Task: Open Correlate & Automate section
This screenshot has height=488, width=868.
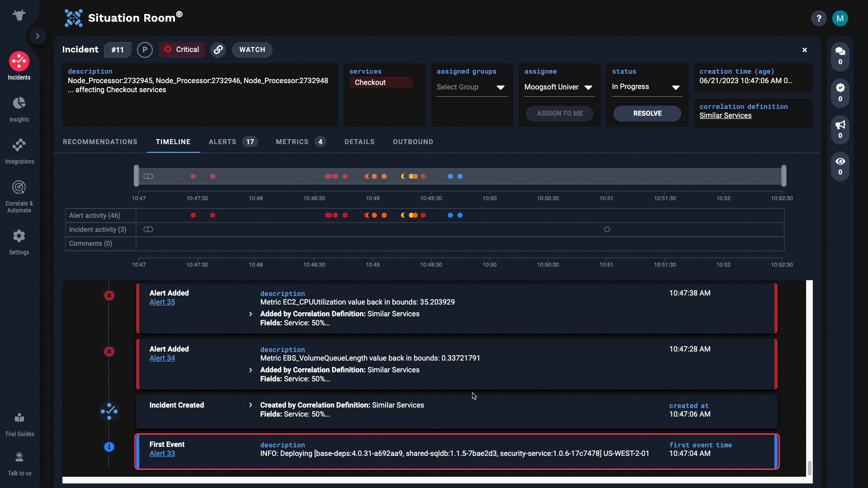Action: 19,197
